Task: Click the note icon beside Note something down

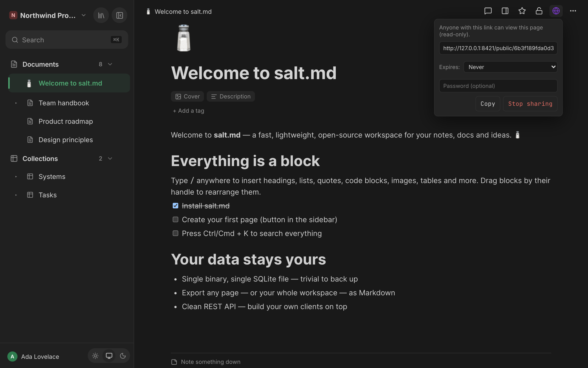Action: pyautogui.click(x=174, y=362)
